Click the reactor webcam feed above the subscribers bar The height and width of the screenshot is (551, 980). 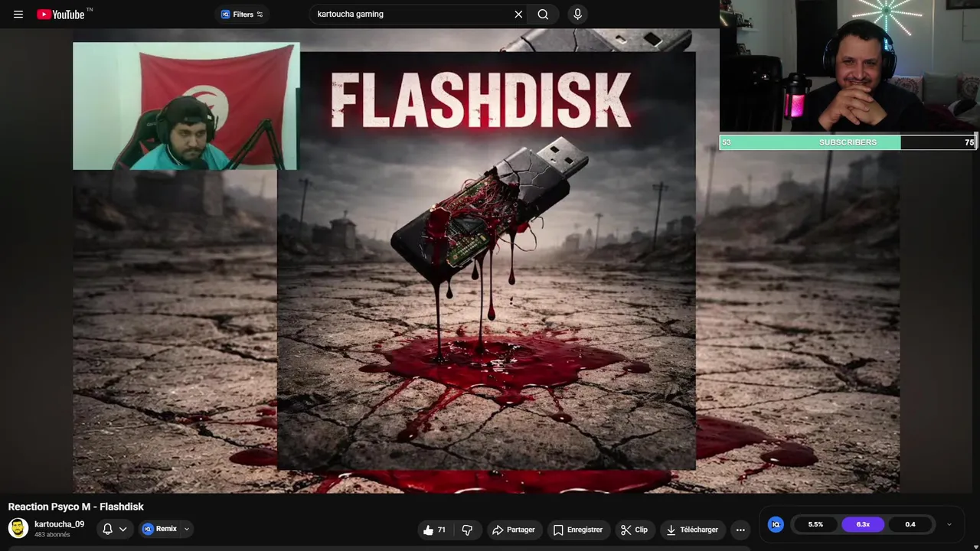click(x=850, y=66)
